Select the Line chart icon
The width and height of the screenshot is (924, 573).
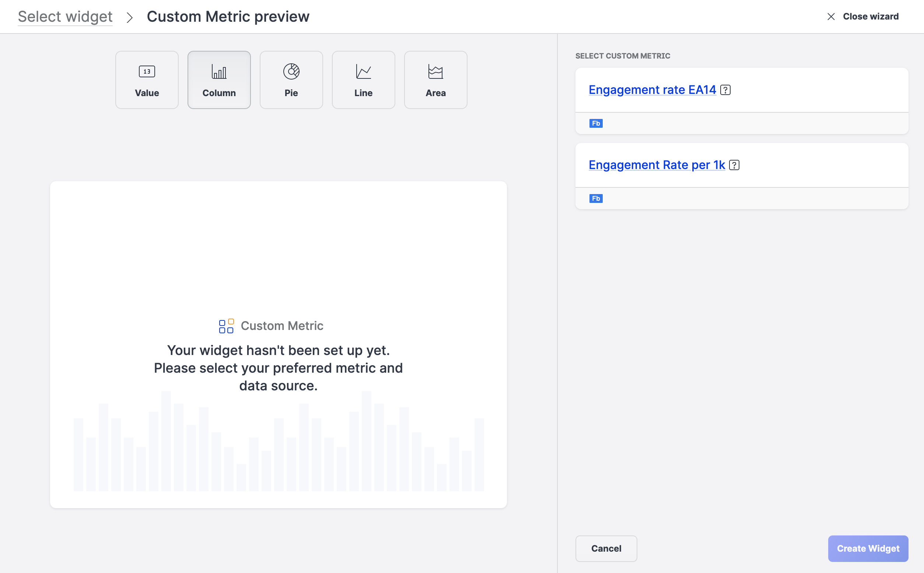pyautogui.click(x=363, y=71)
